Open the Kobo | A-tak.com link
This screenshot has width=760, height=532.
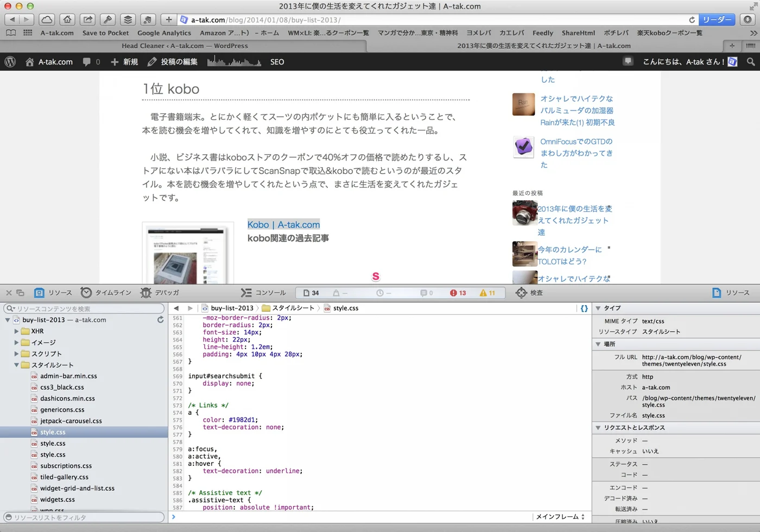click(x=283, y=225)
